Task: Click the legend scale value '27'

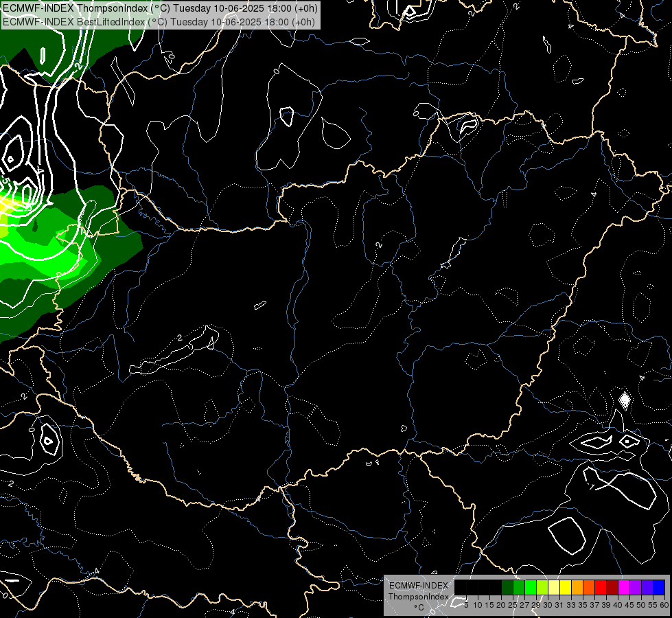Action: [524, 605]
